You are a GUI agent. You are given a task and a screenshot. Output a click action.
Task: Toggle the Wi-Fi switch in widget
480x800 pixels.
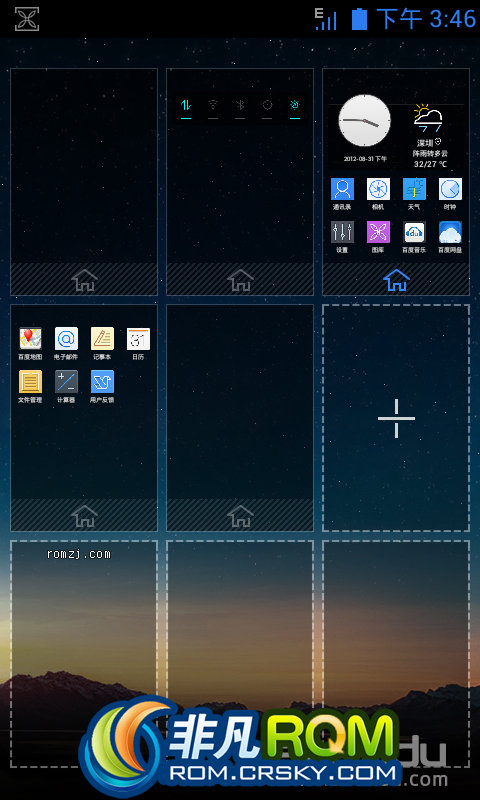click(213, 106)
